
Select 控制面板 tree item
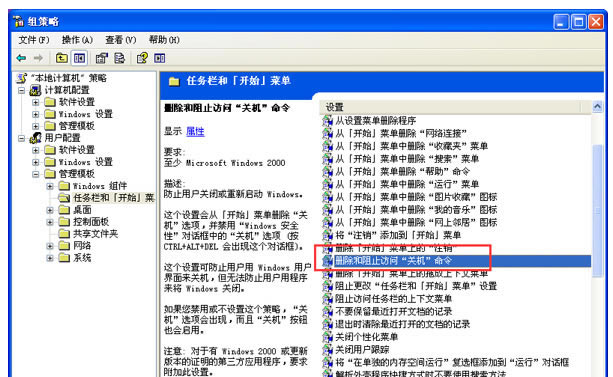click(x=91, y=222)
